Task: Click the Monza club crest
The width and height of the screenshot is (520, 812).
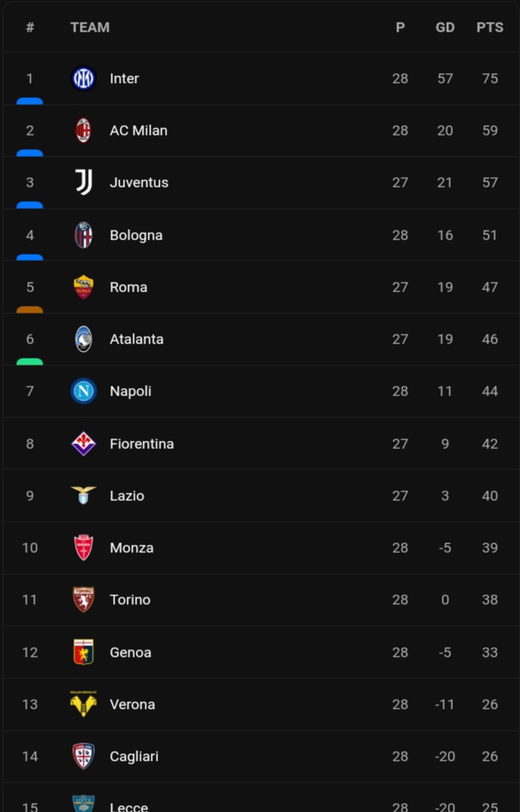Action: (84, 548)
